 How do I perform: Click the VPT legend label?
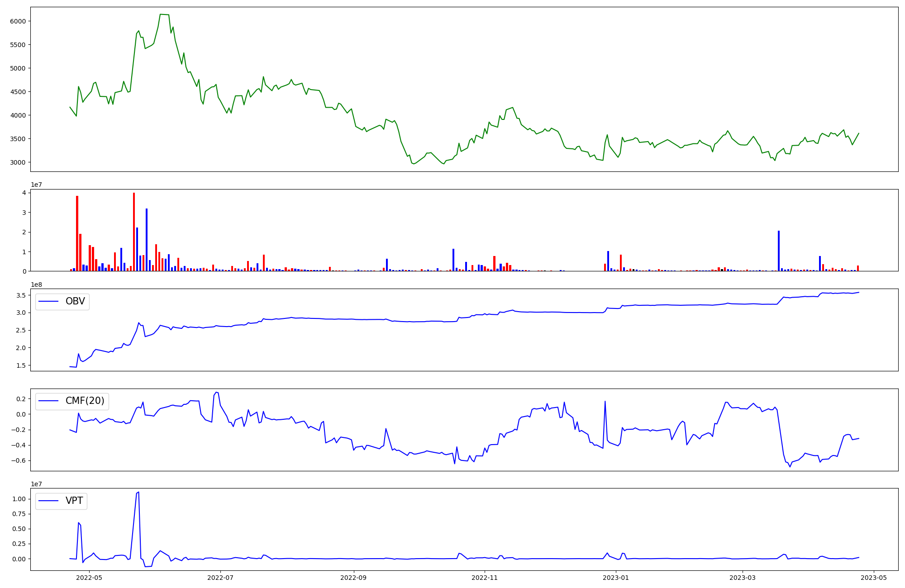pyautogui.click(x=74, y=501)
